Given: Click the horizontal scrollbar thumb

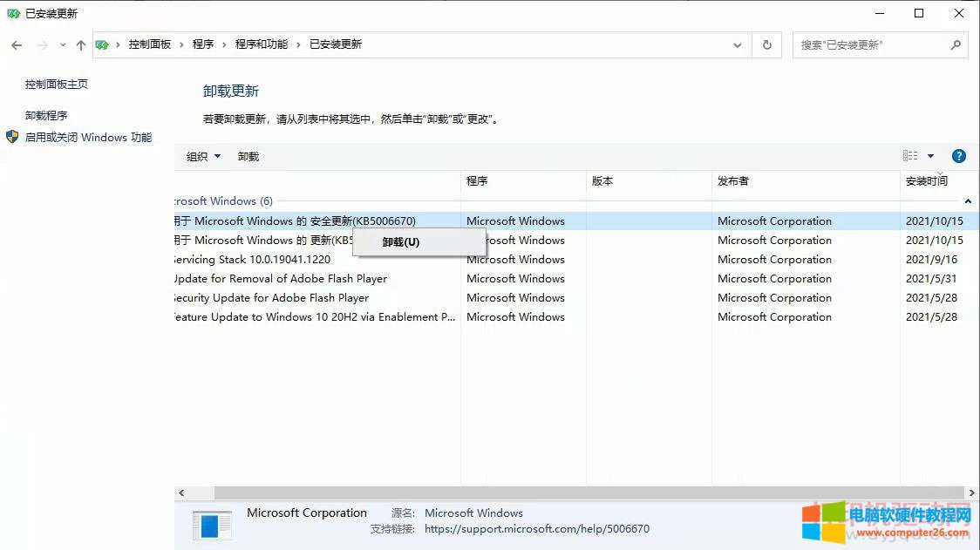Looking at the screenshot, I should pyautogui.click(x=589, y=493).
